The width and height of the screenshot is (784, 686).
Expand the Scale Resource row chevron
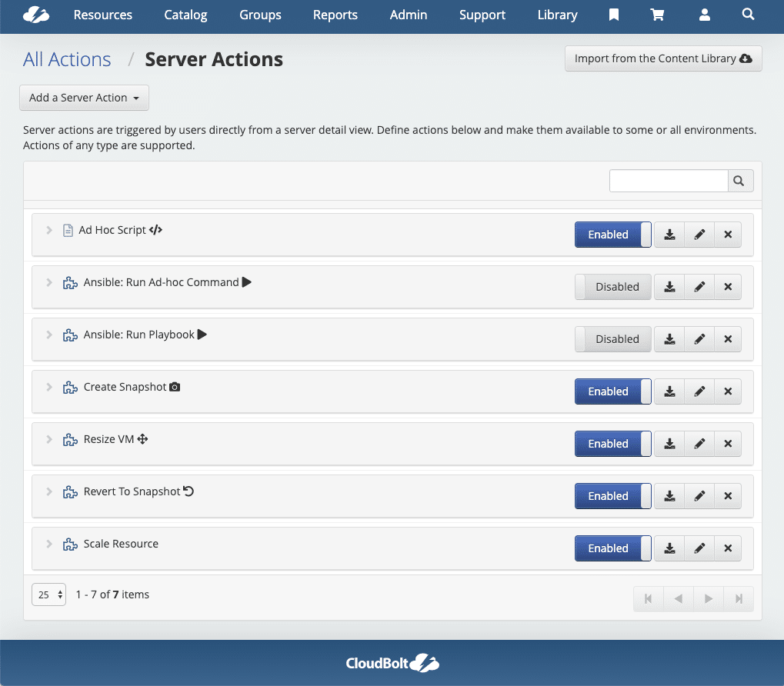tap(49, 544)
